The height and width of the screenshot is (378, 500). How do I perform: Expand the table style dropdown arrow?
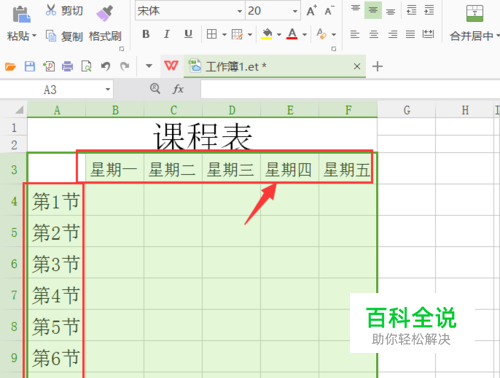click(x=250, y=34)
